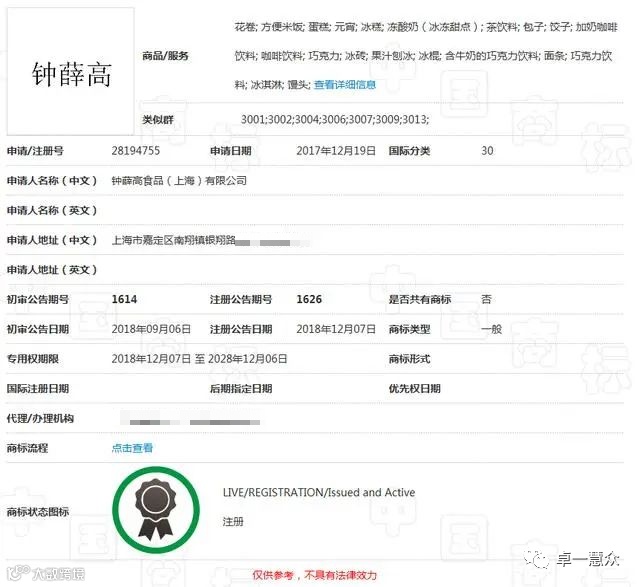
Task: Click the red disclaimer 仅供参考，不具有法律效力
Action: click(x=315, y=575)
